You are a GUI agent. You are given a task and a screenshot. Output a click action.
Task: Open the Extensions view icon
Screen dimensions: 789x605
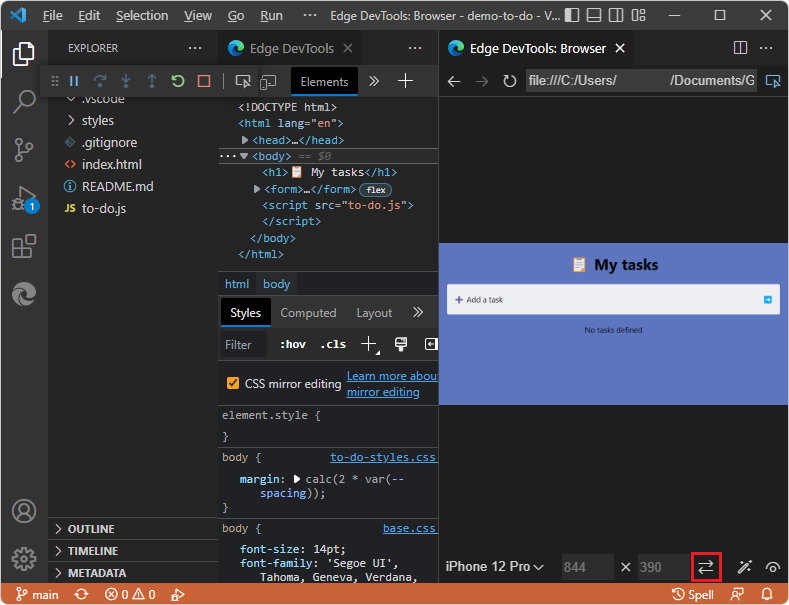24,246
